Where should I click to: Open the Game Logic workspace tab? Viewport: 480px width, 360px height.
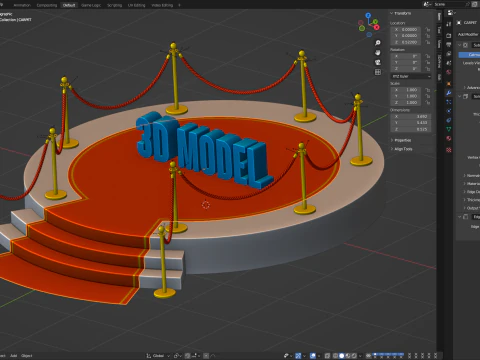click(x=91, y=5)
